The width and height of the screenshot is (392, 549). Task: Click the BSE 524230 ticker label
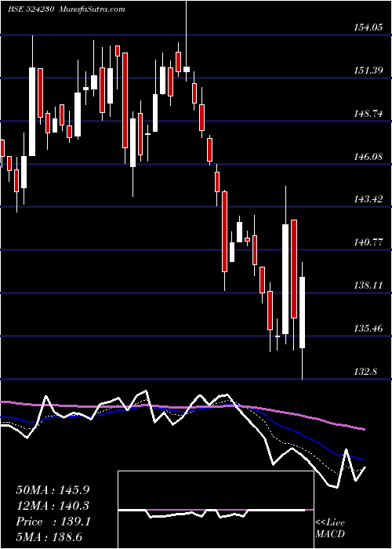point(31,9)
